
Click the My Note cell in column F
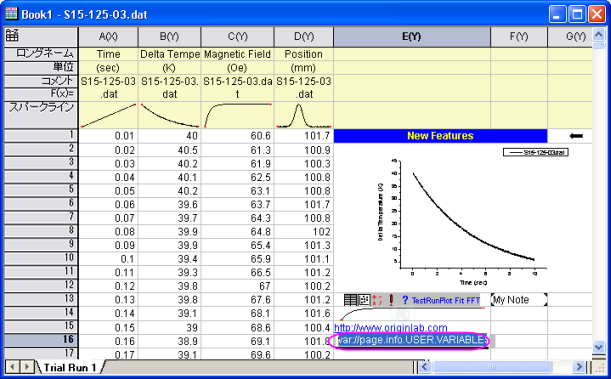tap(519, 300)
